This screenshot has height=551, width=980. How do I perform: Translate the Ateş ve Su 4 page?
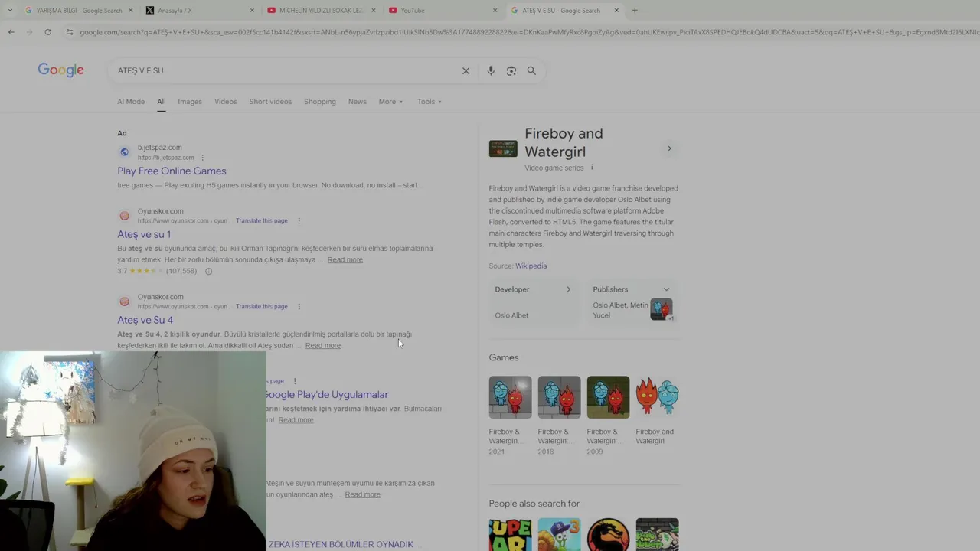pos(262,306)
